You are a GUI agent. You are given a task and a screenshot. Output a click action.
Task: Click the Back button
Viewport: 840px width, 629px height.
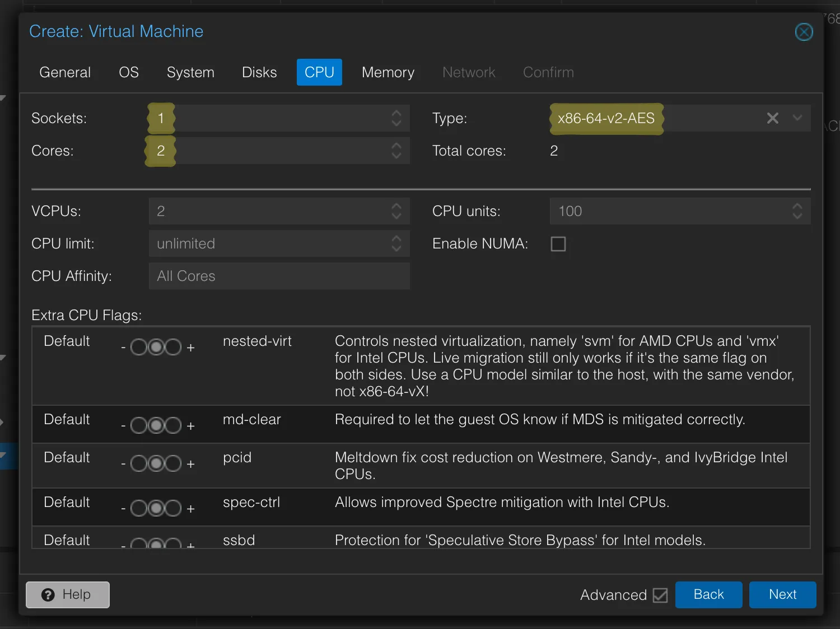coord(709,595)
